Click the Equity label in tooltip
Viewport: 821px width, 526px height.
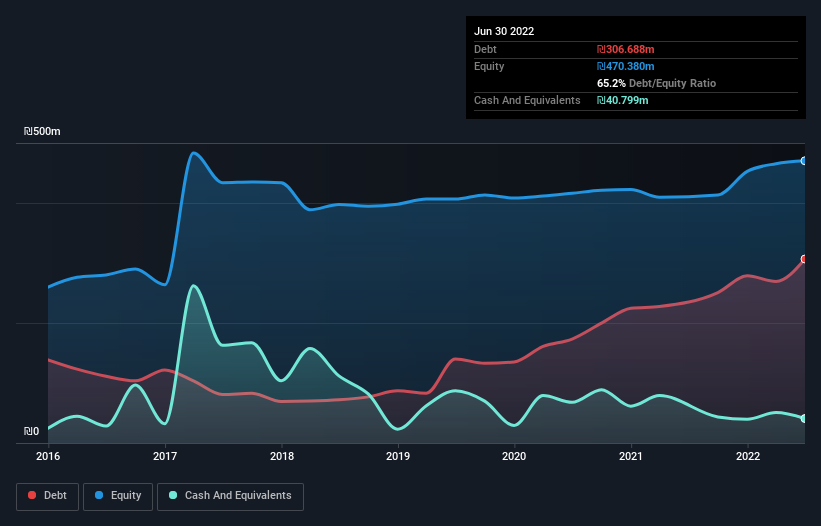pyautogui.click(x=489, y=66)
